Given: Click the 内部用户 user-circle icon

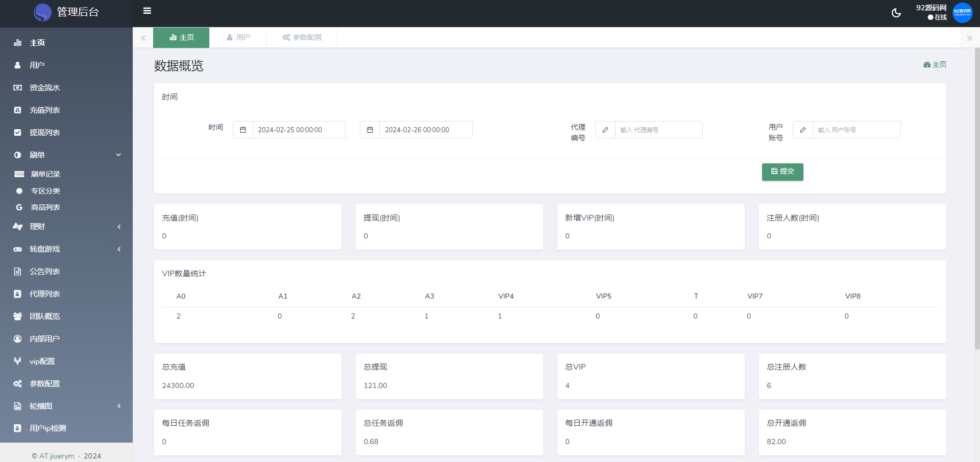Looking at the screenshot, I should [x=18, y=339].
